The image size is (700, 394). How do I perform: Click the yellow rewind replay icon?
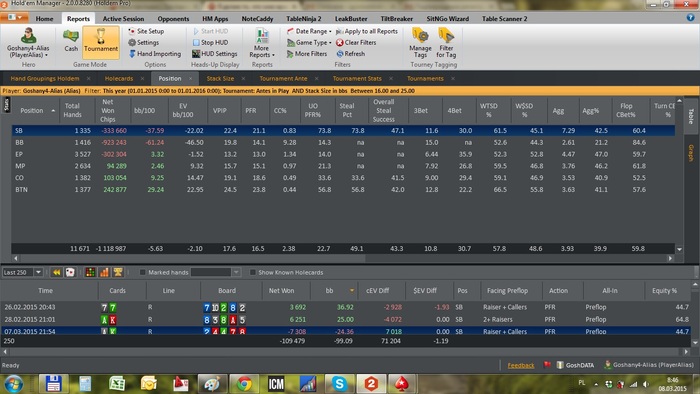(x=56, y=272)
